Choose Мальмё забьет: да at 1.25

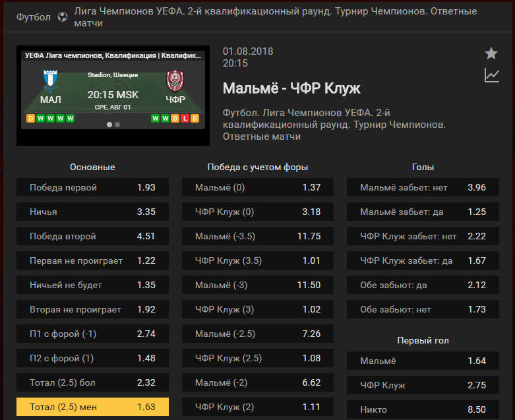tap(423, 212)
